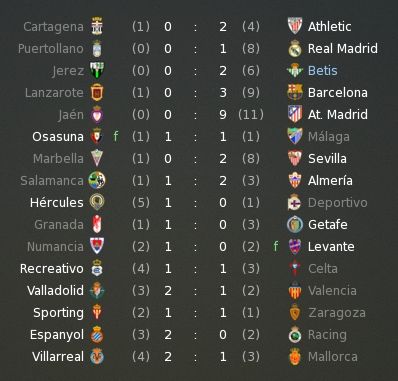Image resolution: width=398 pixels, height=381 pixels.
Task: Click the Salamanca club badge
Action: click(97, 180)
